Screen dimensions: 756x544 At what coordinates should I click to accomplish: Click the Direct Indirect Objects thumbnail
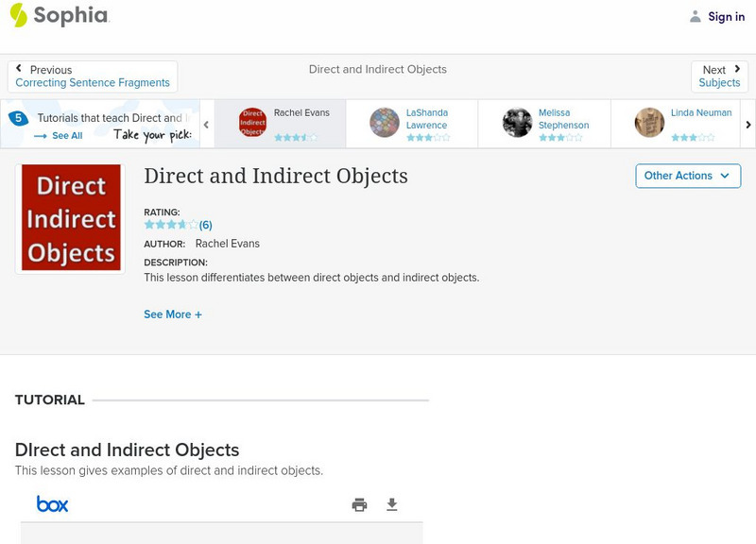[71, 218]
